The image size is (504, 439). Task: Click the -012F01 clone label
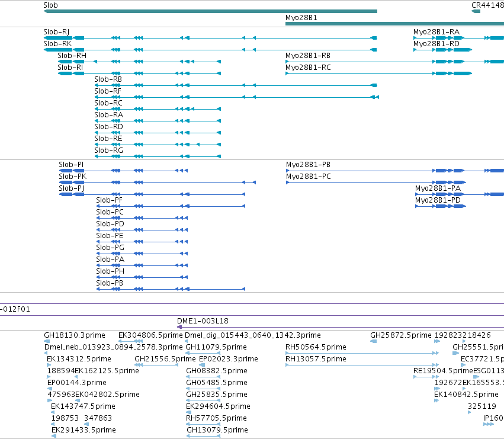[15, 309]
